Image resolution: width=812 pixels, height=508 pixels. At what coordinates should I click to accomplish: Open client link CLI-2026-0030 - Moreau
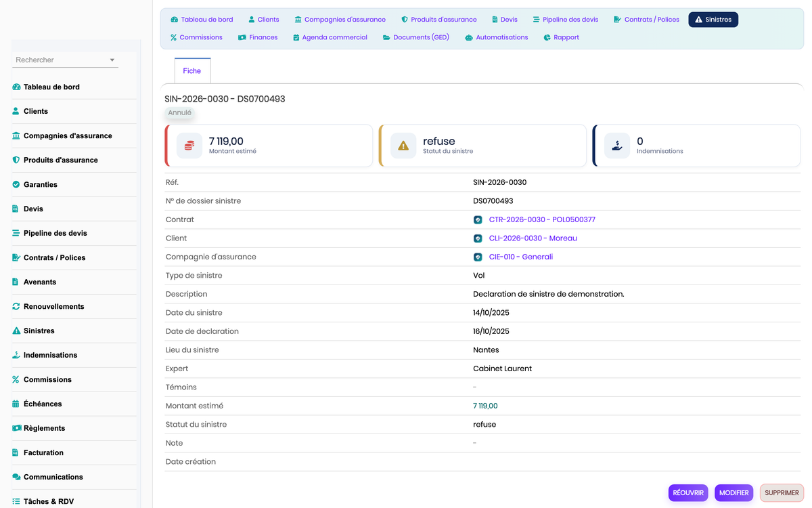pyautogui.click(x=533, y=238)
